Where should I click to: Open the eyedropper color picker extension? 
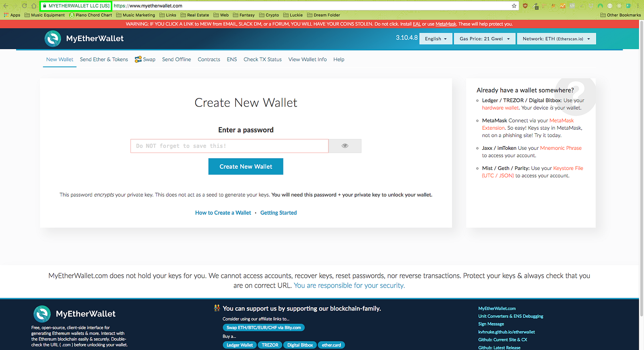(x=535, y=6)
